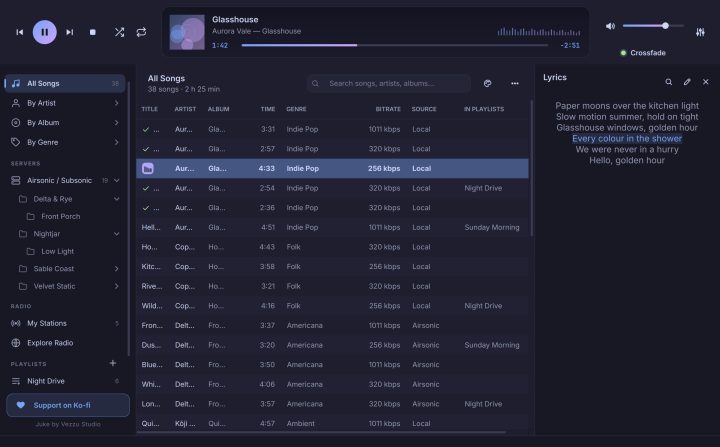Select lyric line 'Hello, golden hour'
The height and width of the screenshot is (447, 720).
(x=627, y=160)
